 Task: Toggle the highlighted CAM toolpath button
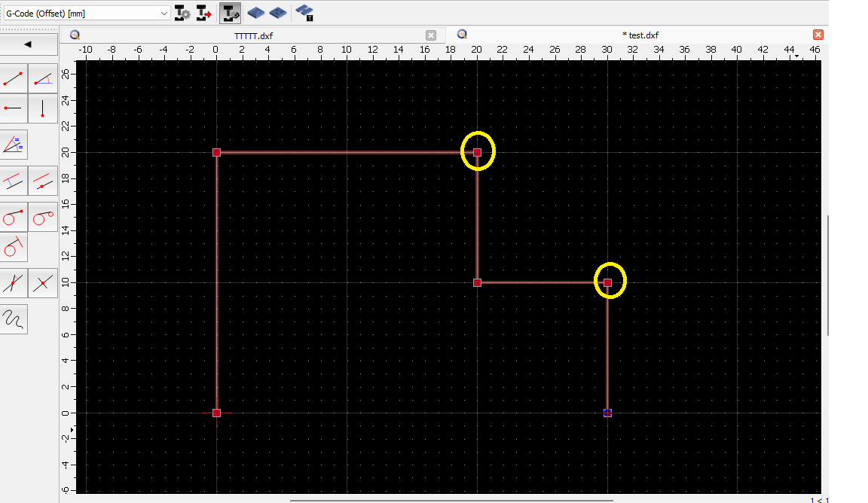click(231, 13)
